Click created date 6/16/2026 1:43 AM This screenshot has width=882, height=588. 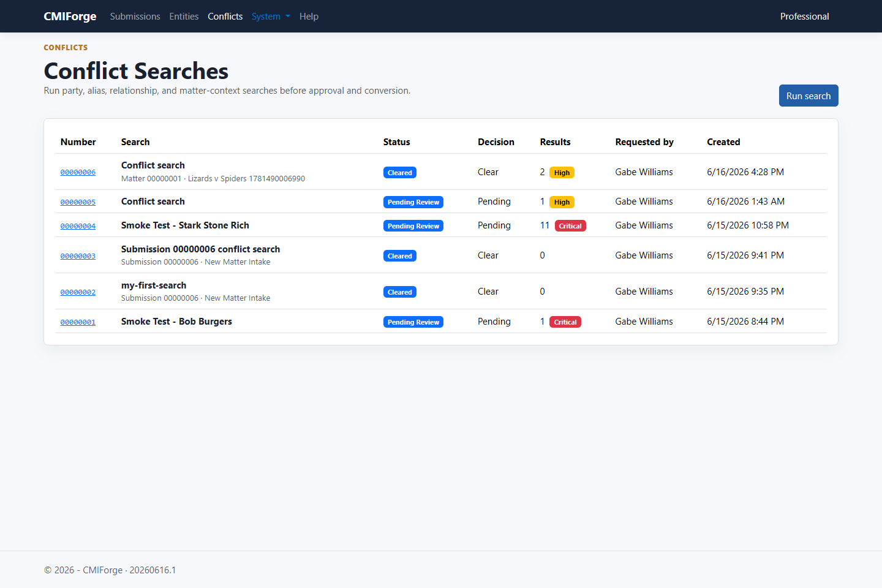(745, 202)
